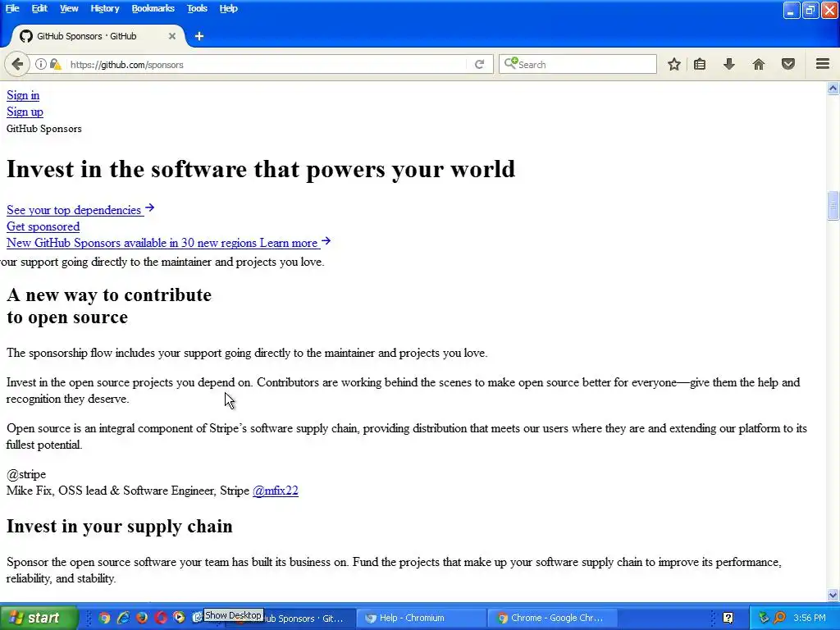The image size is (840, 630).
Task: Open a new tab with the plus icon
Action: coord(199,36)
